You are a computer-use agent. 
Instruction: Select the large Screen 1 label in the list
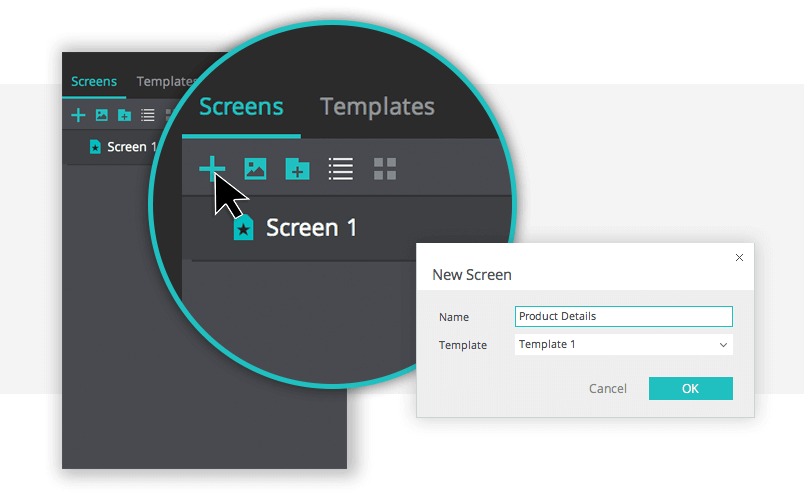pyautogui.click(x=311, y=228)
